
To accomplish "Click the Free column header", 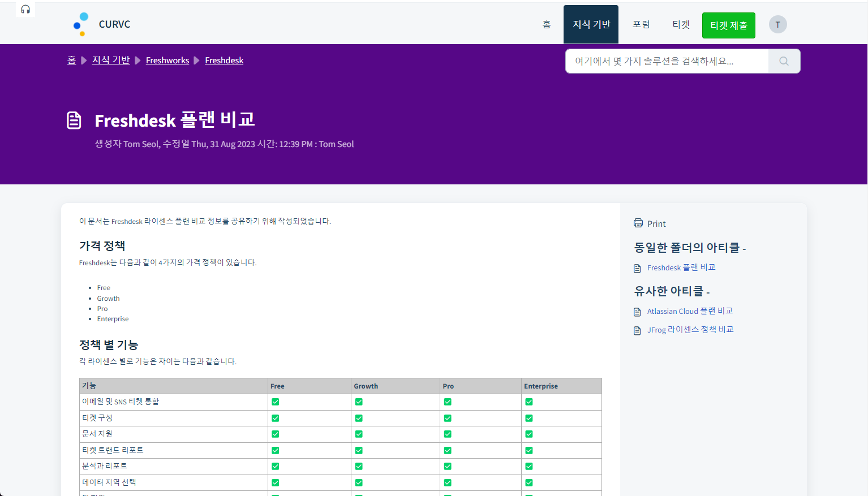I will click(310, 386).
